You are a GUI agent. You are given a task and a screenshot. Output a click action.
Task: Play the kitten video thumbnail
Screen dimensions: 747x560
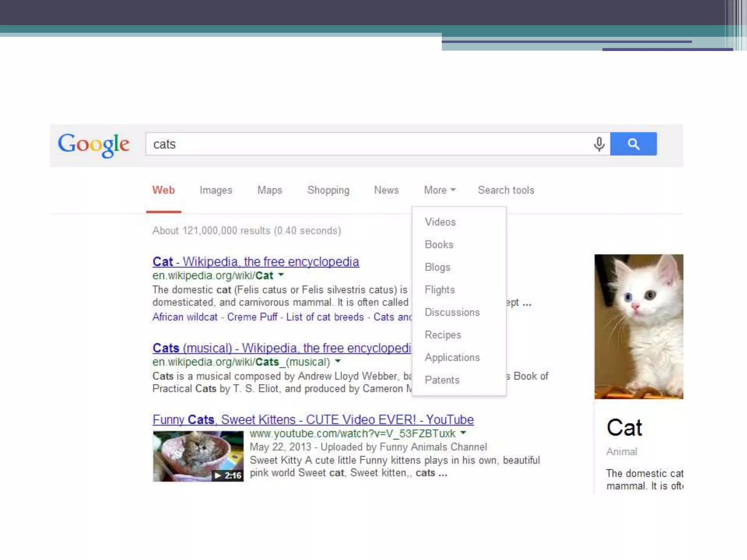click(198, 456)
